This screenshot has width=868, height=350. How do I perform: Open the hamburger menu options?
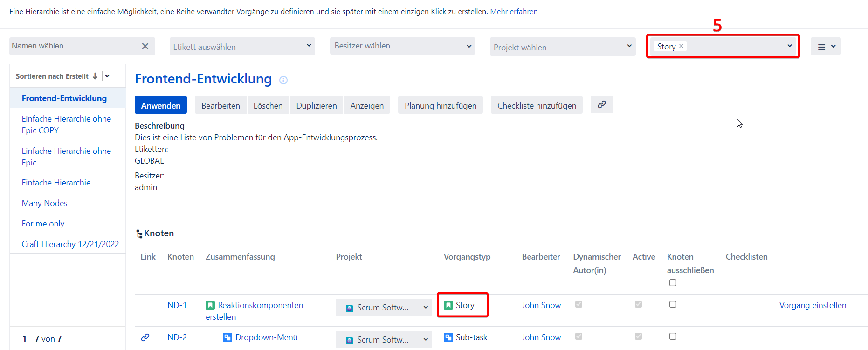825,47
